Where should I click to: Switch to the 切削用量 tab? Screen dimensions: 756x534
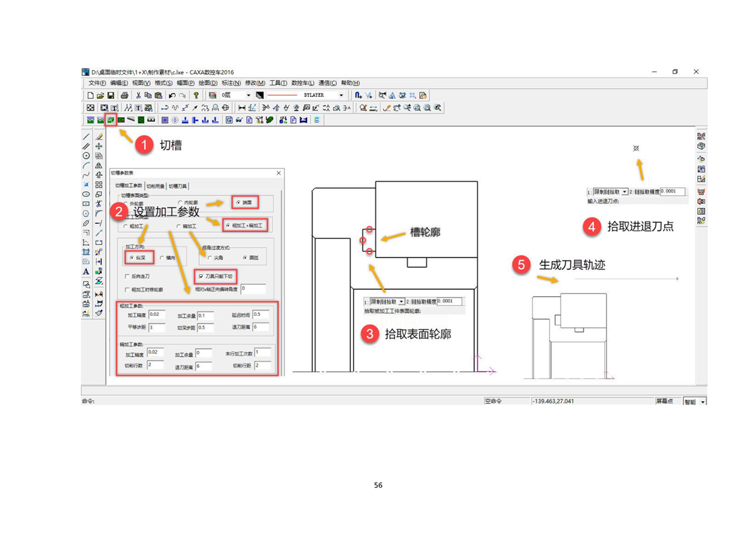(155, 186)
